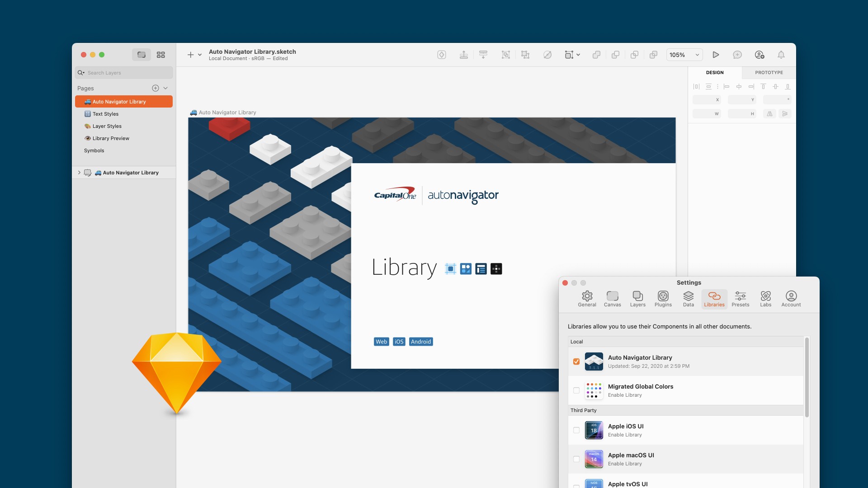Enable the Apple iOS UI library
Image resolution: width=868 pixels, height=488 pixels.
tap(576, 430)
